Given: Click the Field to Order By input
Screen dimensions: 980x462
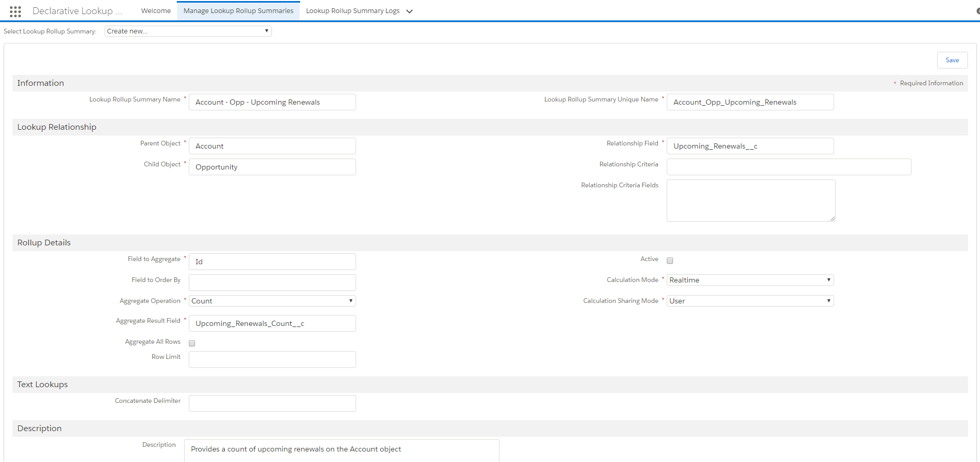Looking at the screenshot, I should pyautogui.click(x=272, y=283).
